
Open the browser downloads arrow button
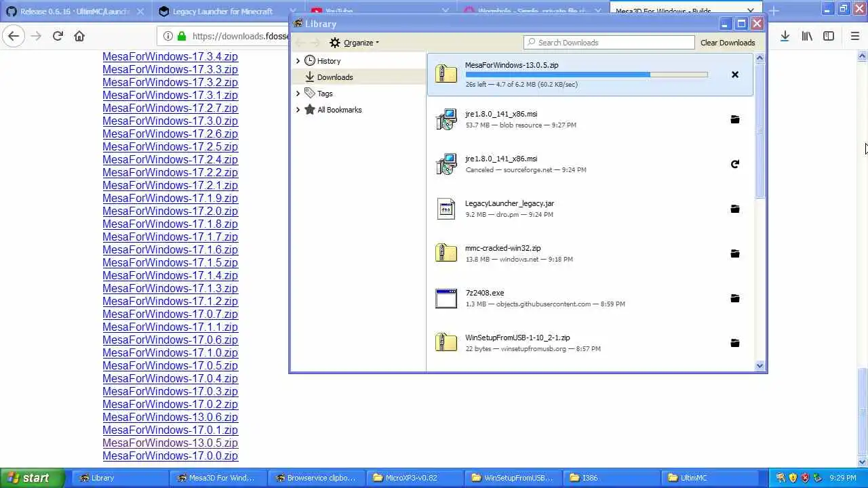(x=785, y=36)
